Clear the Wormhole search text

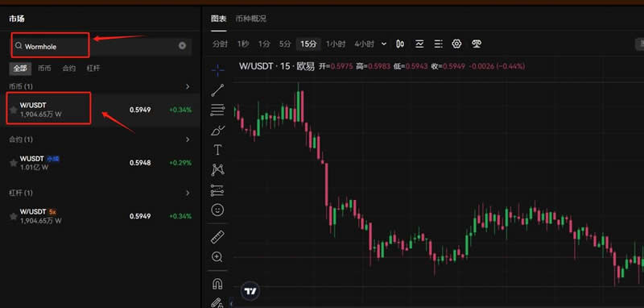[183, 46]
